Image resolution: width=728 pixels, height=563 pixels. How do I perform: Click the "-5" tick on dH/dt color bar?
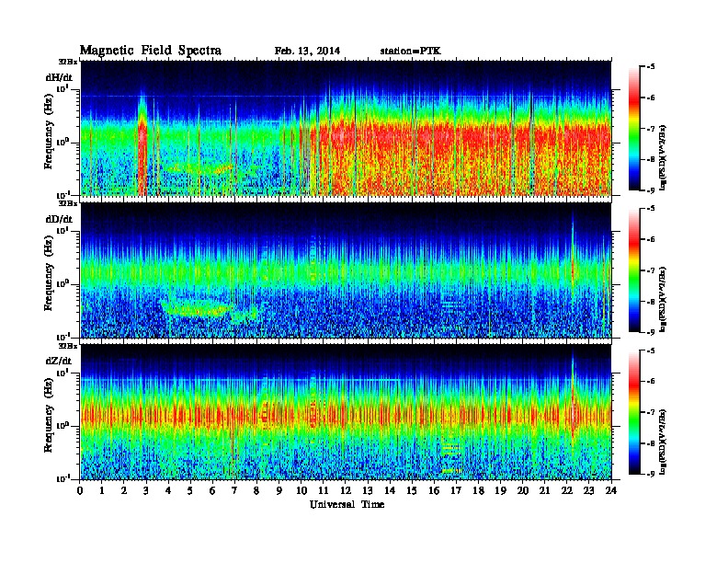(651, 66)
